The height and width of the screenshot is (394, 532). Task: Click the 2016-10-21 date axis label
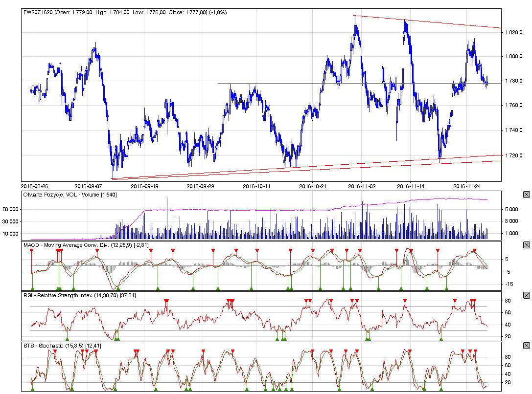[312, 186]
